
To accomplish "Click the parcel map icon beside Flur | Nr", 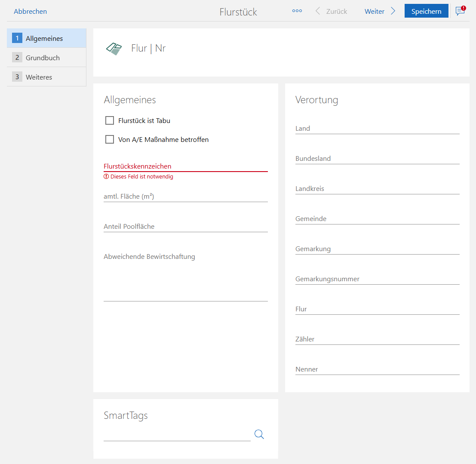I will tap(114, 49).
